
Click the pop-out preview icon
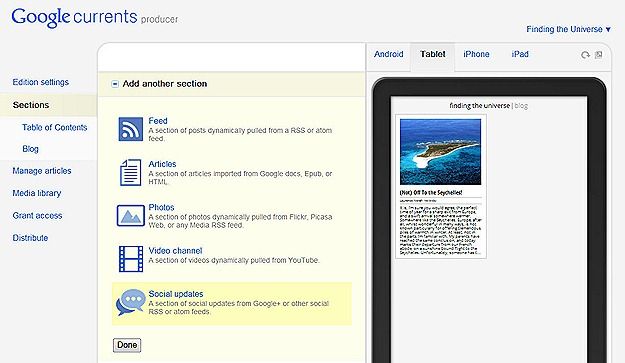[x=599, y=55]
